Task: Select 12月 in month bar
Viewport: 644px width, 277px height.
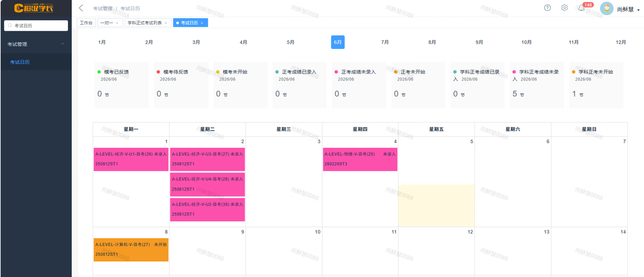Action: pos(621,42)
